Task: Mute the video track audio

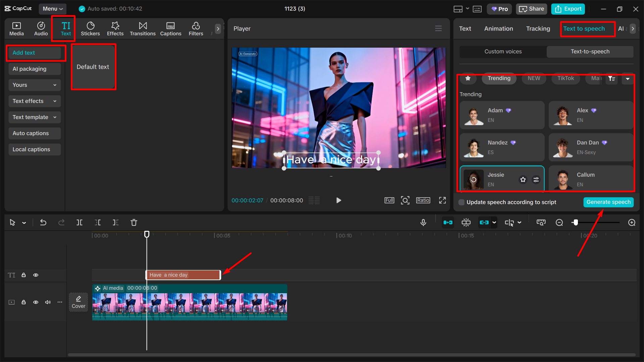Action: click(48, 302)
